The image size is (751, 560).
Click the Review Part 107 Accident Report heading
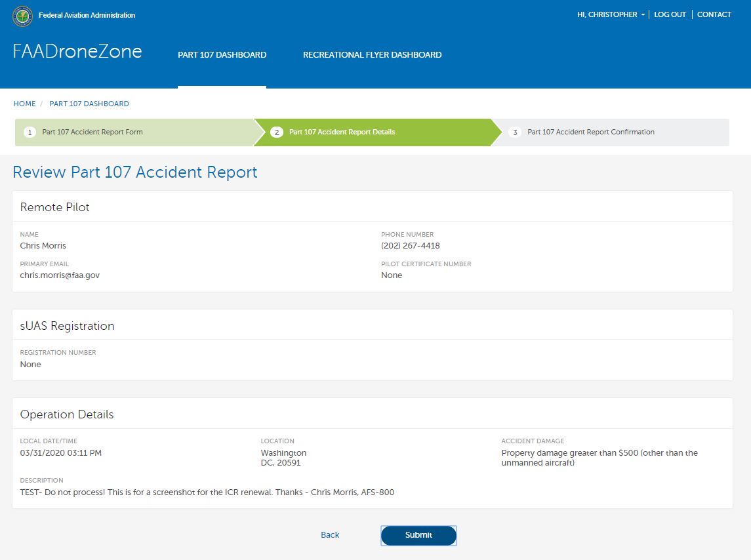point(135,172)
